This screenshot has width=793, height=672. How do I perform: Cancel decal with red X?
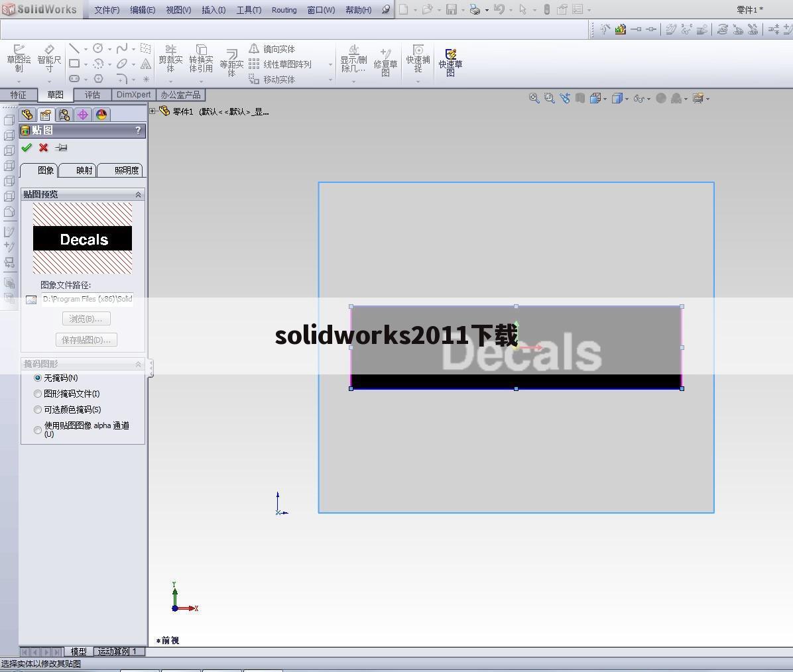44,148
